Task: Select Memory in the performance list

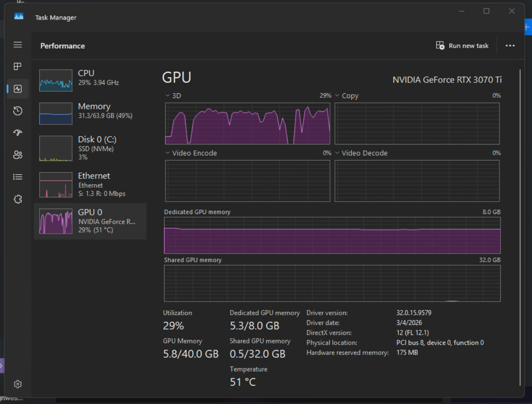Action: [90, 113]
